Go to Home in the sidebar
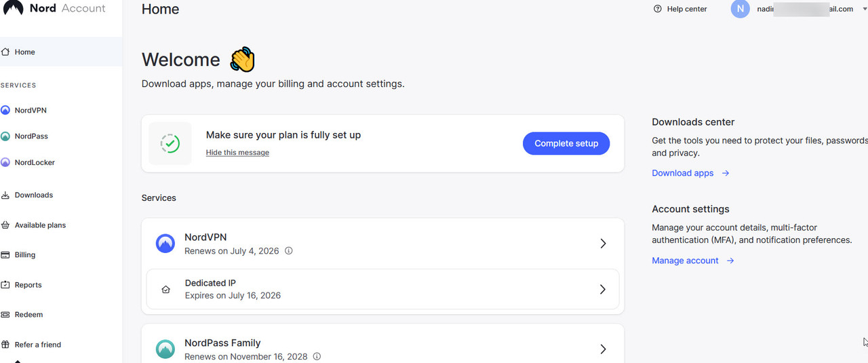The image size is (868, 363). [25, 52]
